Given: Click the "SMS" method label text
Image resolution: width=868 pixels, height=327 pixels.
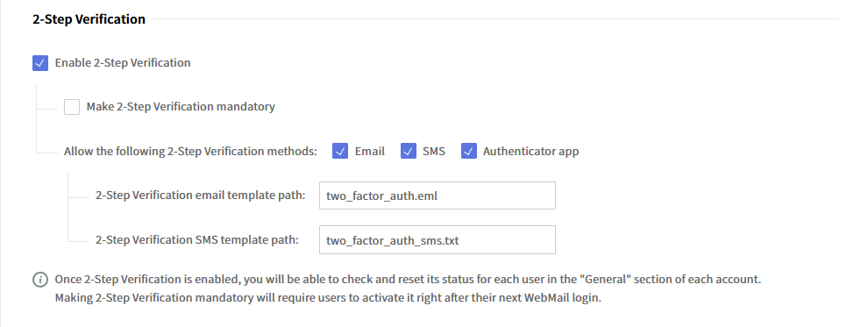Looking at the screenshot, I should [433, 151].
